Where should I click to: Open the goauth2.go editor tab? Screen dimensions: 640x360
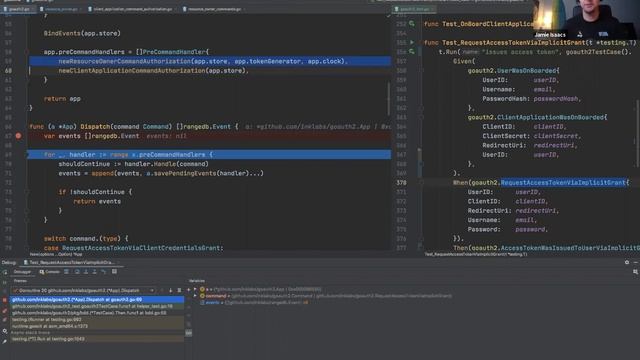point(17,9)
